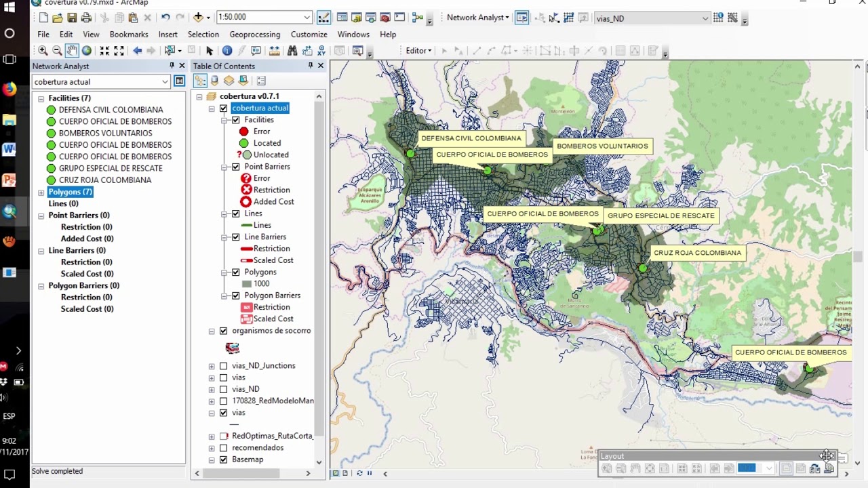Select the Zoom In tool

43,51
